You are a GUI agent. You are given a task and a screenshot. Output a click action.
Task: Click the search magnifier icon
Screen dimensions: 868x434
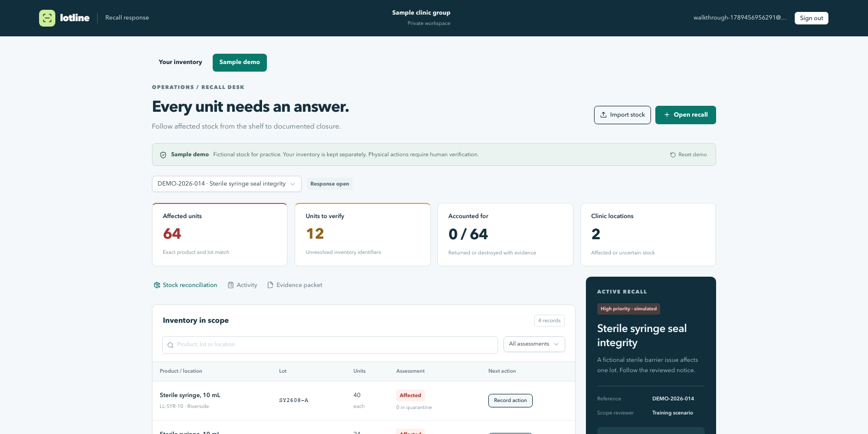(x=170, y=345)
